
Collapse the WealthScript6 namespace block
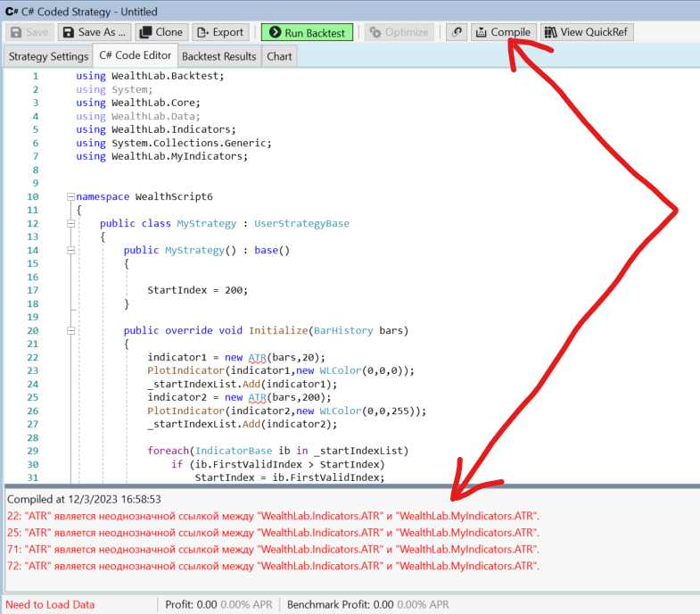pos(70,196)
